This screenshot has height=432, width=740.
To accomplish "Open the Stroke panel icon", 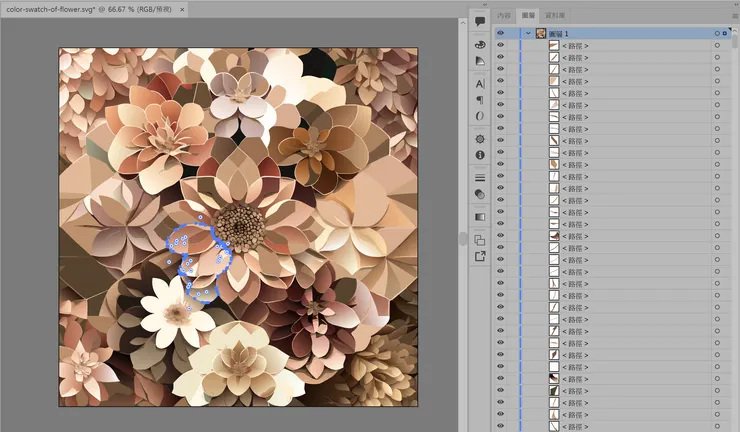I will [x=480, y=178].
